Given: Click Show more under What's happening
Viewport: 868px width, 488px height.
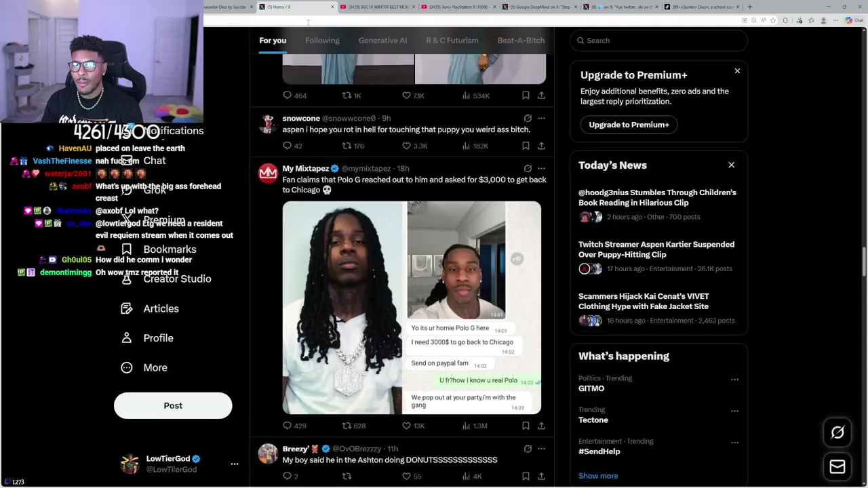Looking at the screenshot, I should click(598, 476).
